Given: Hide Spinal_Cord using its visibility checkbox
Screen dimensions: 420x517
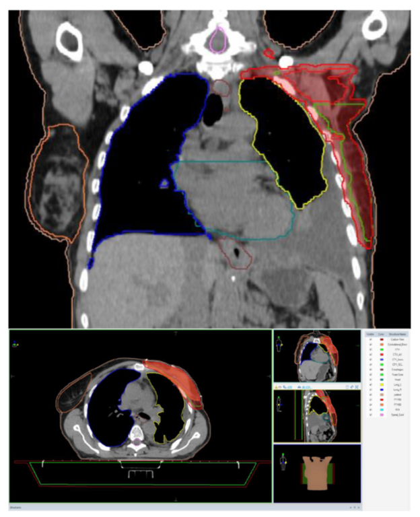Looking at the screenshot, I should (x=371, y=415).
